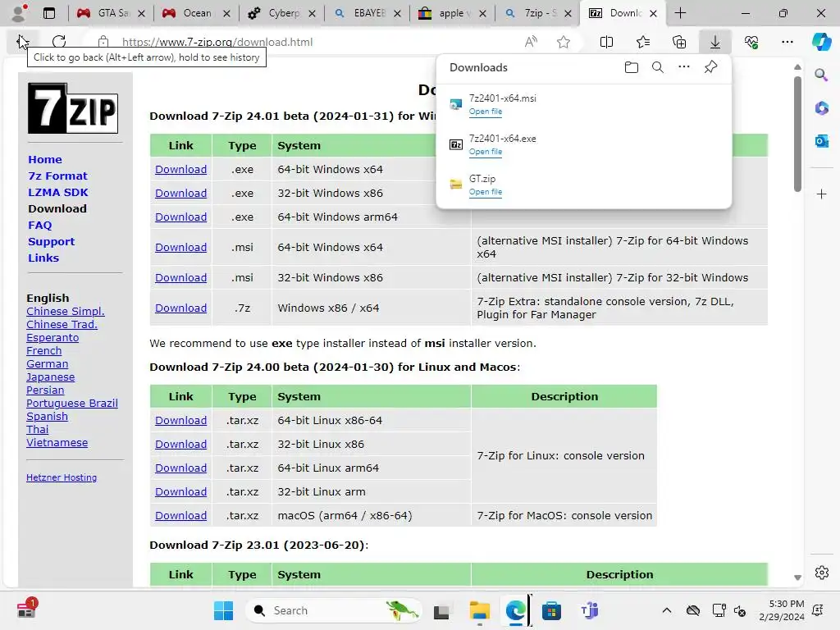Click page scrollbar down arrow

(797, 577)
